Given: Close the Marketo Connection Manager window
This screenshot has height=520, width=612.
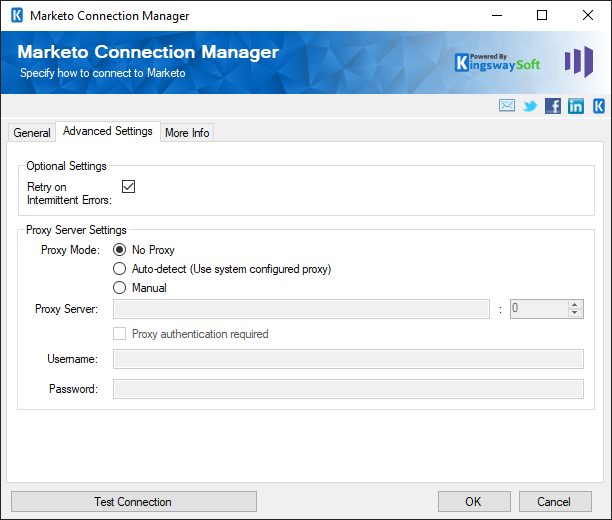Looking at the screenshot, I should (588, 16).
